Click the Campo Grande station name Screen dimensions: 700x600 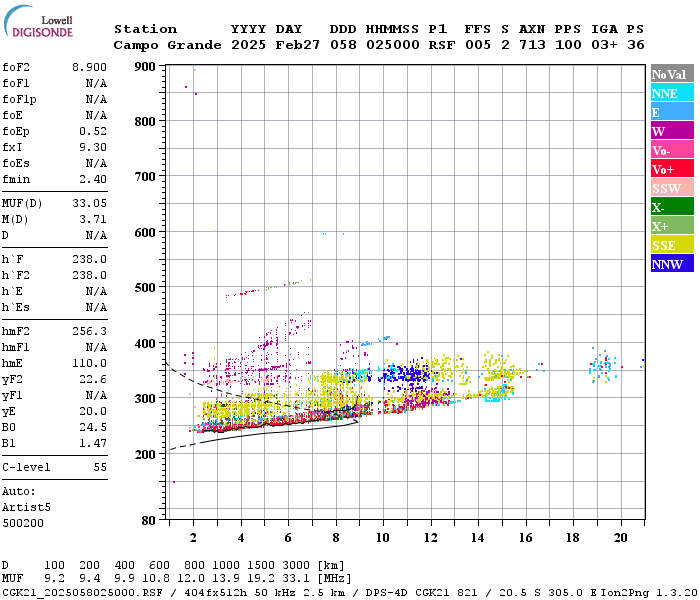167,45
